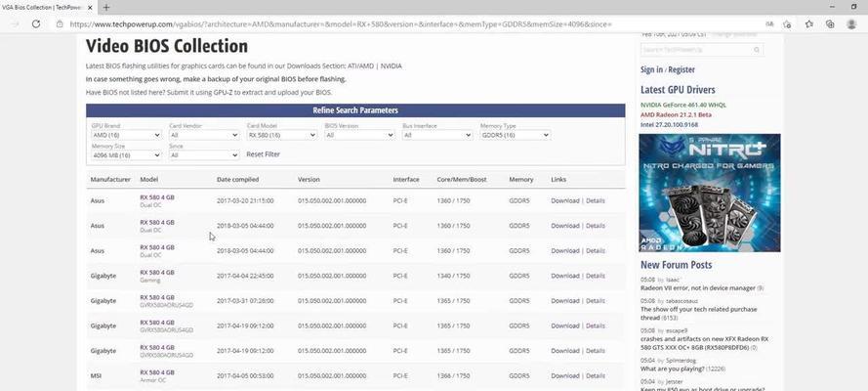Download the MSI Armor OC BIOS
The image size is (868, 391).
point(565,375)
